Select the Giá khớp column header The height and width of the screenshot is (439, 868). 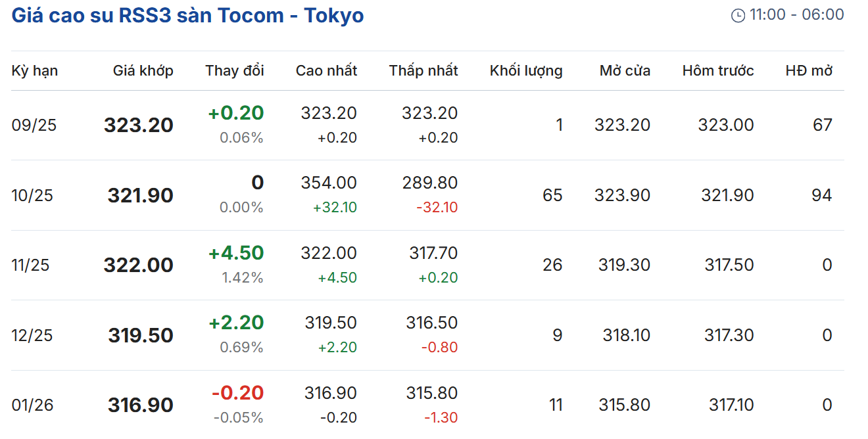pyautogui.click(x=143, y=71)
